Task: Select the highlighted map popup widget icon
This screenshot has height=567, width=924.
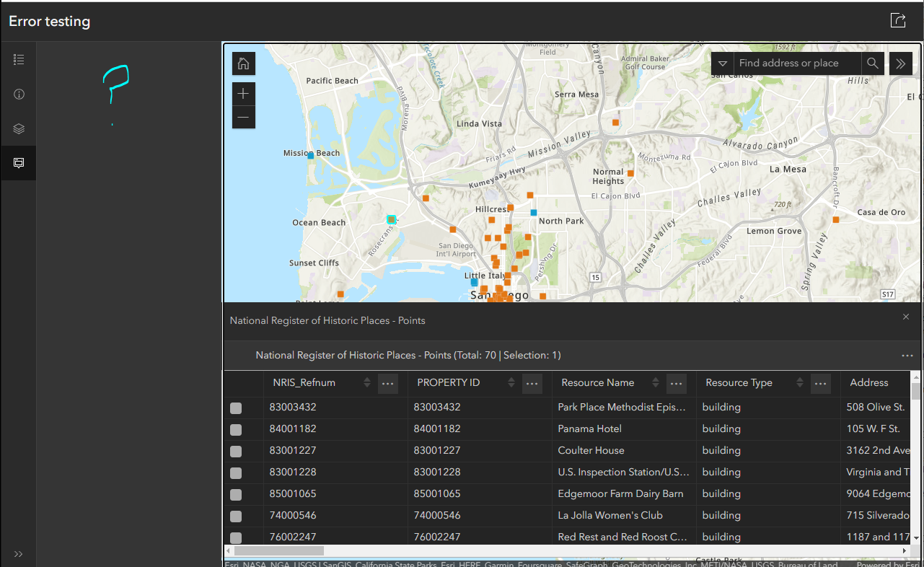Action: (x=19, y=162)
